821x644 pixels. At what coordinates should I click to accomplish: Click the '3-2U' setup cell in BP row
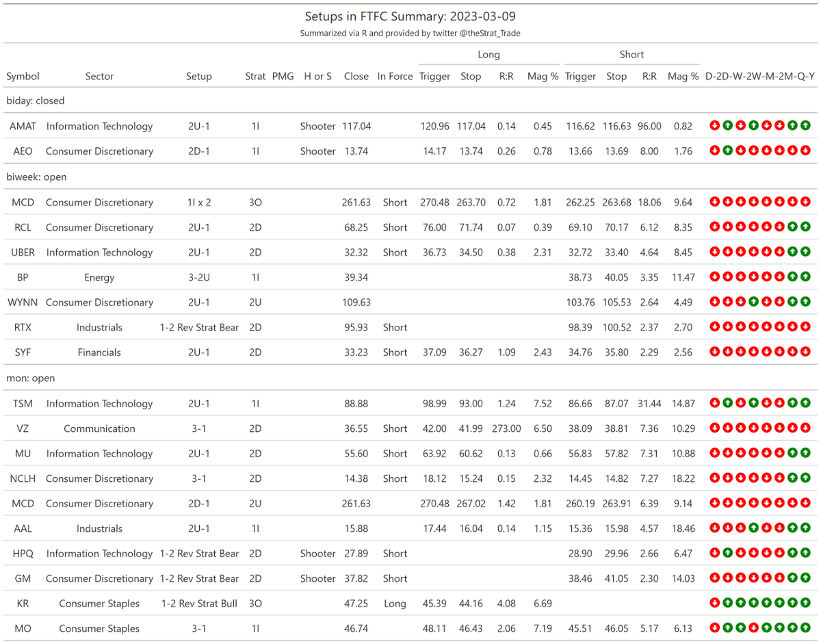(x=199, y=277)
